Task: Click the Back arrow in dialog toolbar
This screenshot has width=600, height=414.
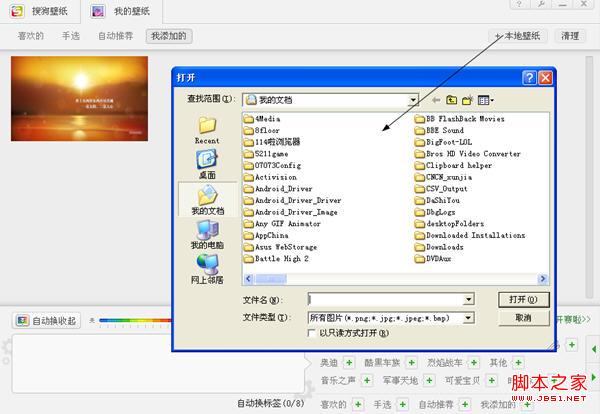Action: (x=435, y=100)
